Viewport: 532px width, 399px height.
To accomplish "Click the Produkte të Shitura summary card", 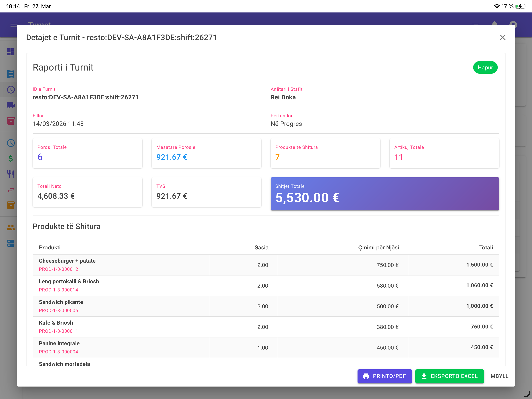I will click(325, 153).
